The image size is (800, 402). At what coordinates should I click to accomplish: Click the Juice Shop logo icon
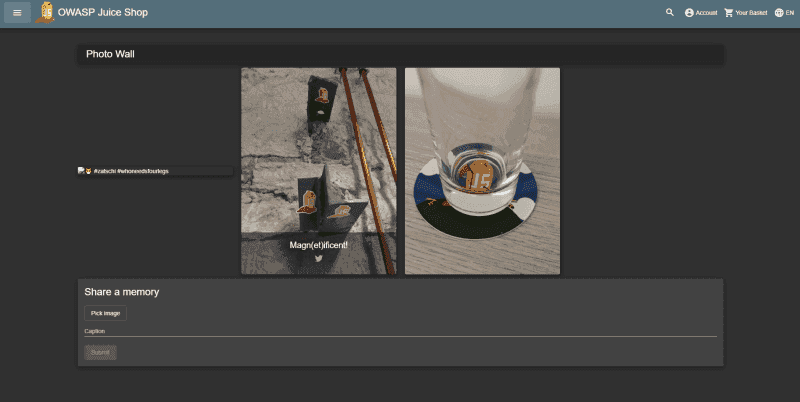[45, 12]
